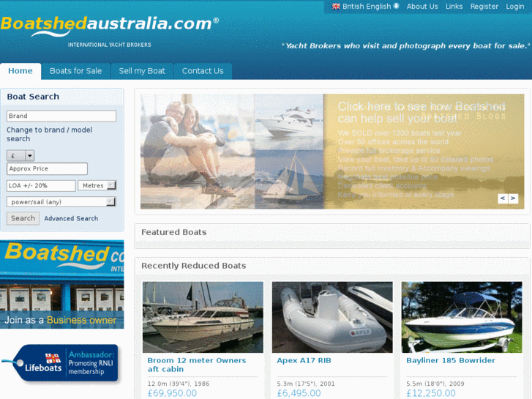Open Advanced Search
This screenshot has height=399, width=532.
coord(71,219)
